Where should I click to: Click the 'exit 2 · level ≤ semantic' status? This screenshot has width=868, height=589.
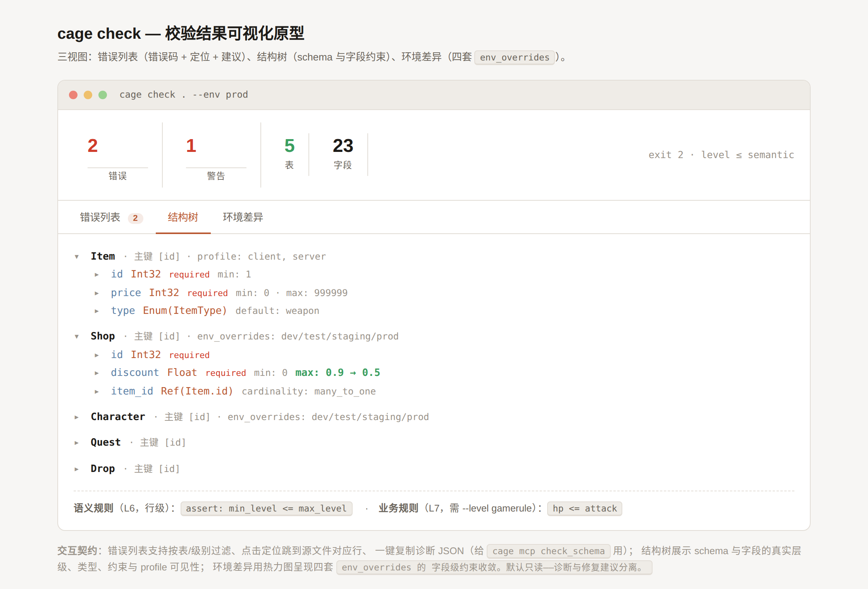722,155
